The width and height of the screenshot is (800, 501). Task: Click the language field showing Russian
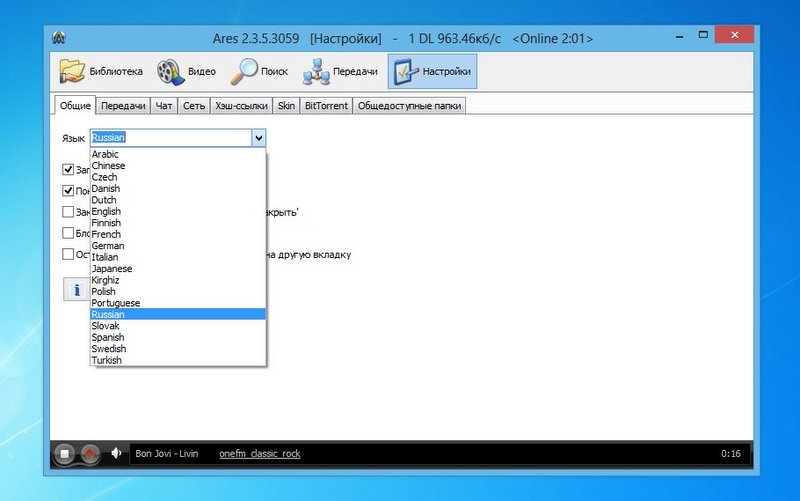(x=171, y=138)
